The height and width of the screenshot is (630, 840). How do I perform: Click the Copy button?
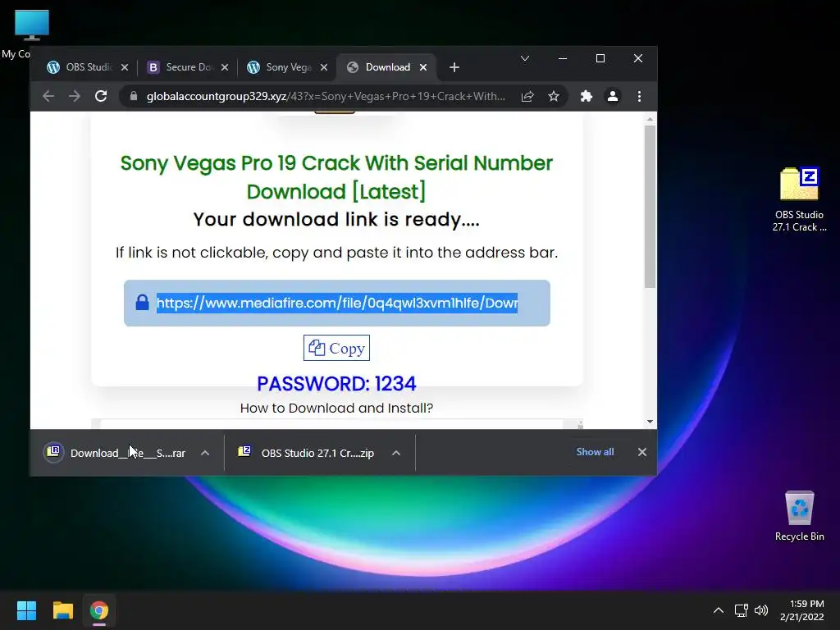(336, 348)
